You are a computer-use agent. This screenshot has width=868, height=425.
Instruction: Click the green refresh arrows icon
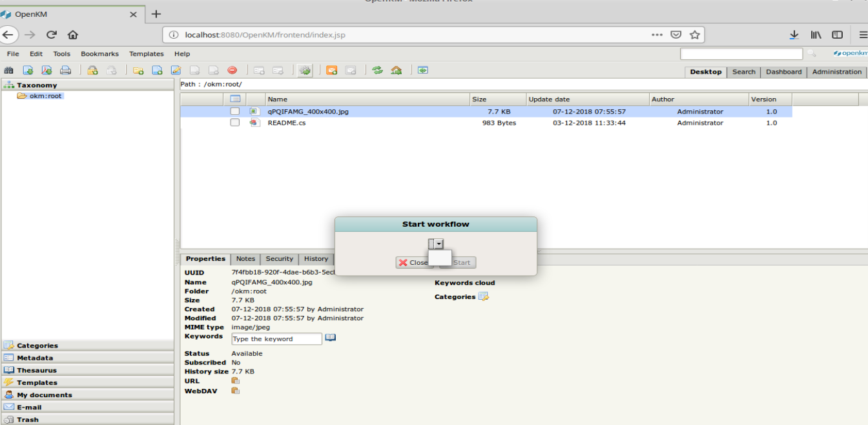coord(377,70)
